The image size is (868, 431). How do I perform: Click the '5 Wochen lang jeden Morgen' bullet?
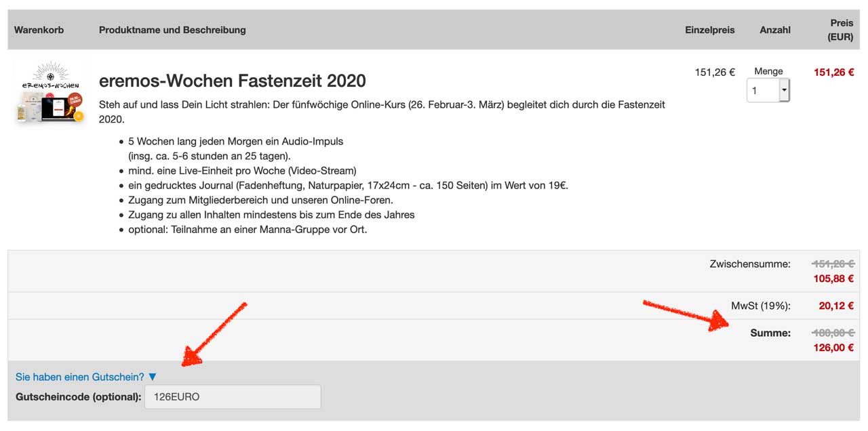236,142
